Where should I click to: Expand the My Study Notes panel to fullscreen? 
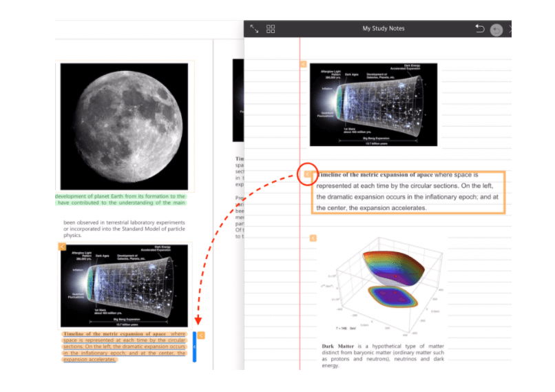click(254, 29)
